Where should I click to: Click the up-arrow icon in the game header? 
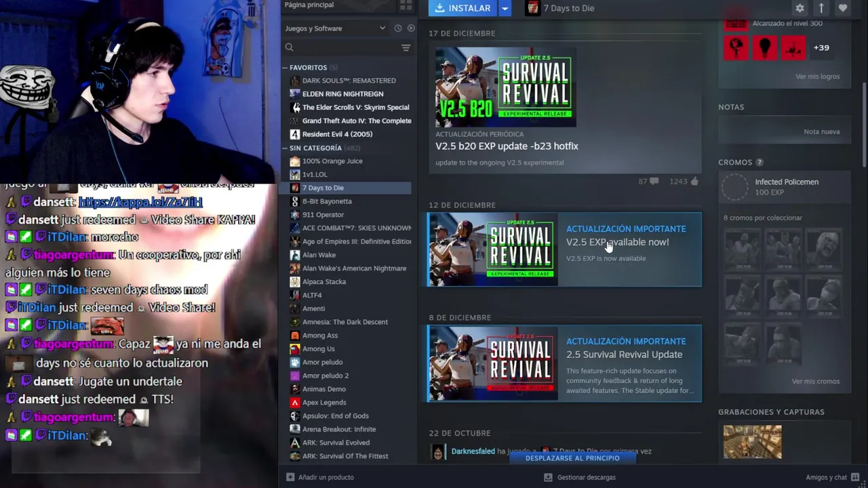pos(821,8)
